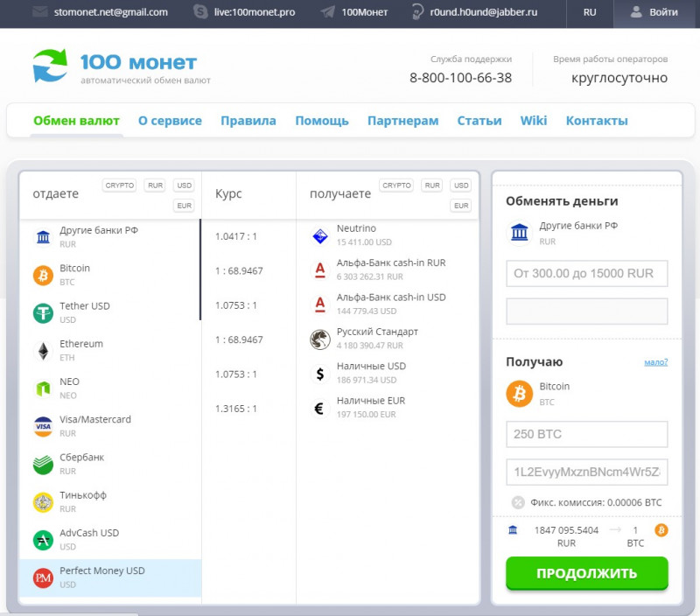Viewport: 700px width, 616px height.
Task: Click the bank icon under Обменять деньги
Action: click(519, 233)
